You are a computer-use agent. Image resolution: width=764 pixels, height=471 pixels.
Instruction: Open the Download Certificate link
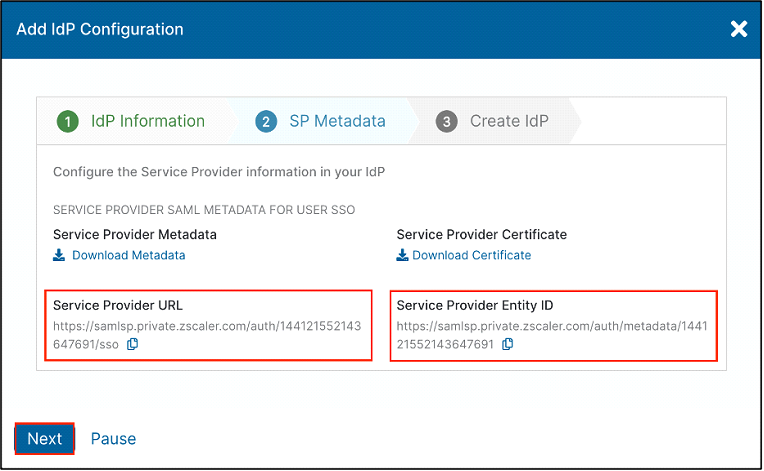click(x=471, y=255)
